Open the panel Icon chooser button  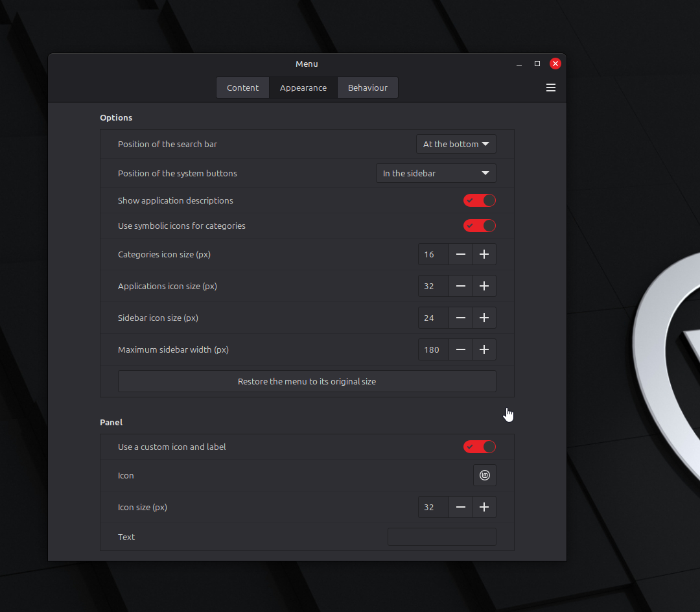(x=484, y=475)
